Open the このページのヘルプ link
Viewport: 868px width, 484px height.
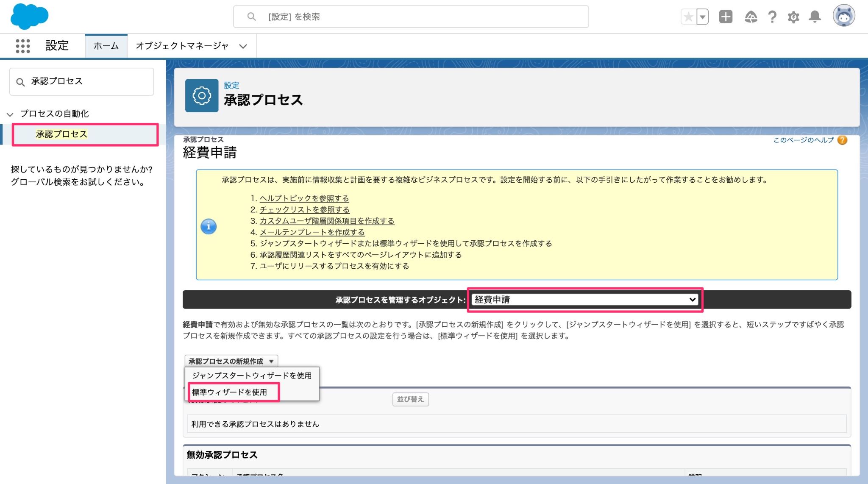click(804, 140)
